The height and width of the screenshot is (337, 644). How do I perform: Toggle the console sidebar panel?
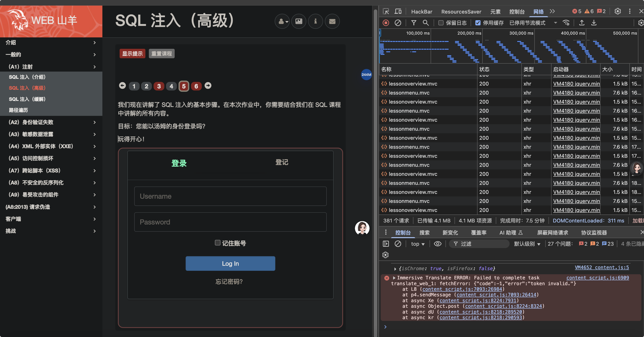pyautogui.click(x=386, y=244)
